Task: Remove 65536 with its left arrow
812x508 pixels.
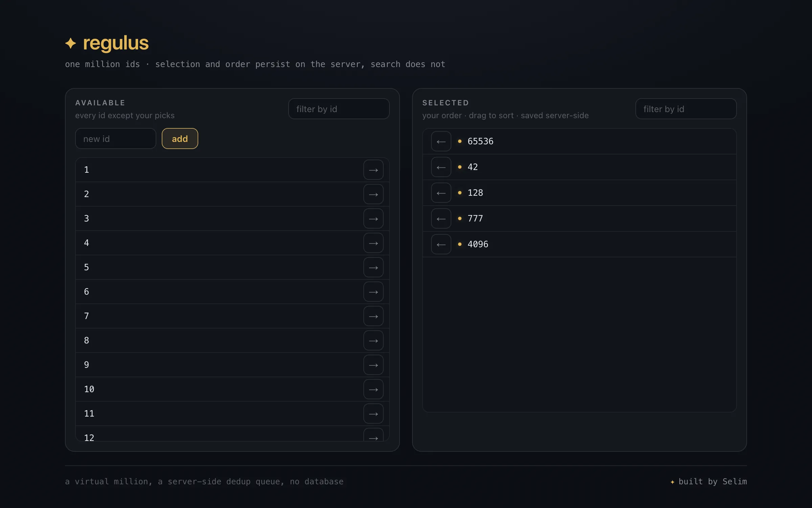Action: [x=441, y=141]
